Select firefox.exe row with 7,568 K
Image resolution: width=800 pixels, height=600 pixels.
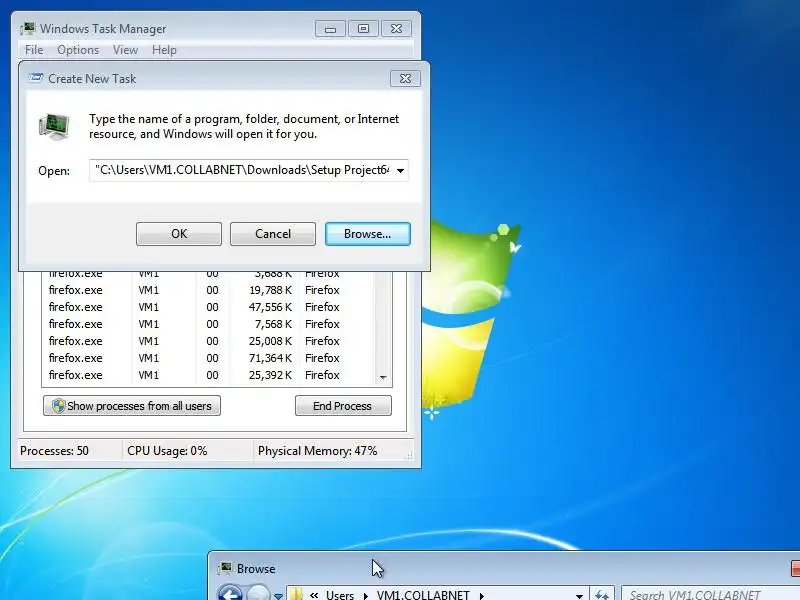coord(208,324)
